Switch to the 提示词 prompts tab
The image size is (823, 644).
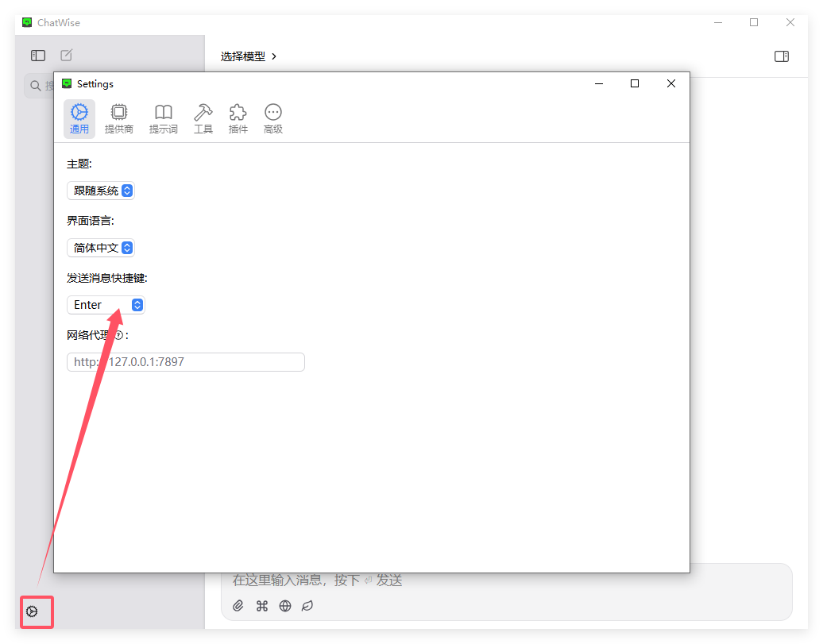[163, 118]
